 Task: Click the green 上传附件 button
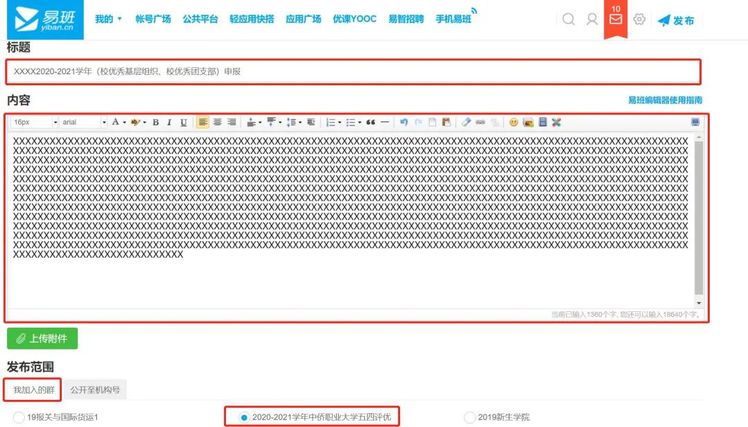tap(42, 338)
